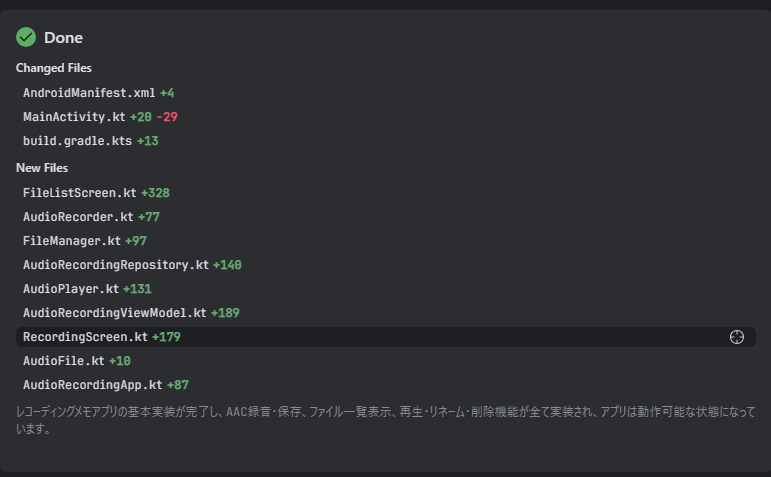Open AudioFile.kt from New Files

pos(63,361)
